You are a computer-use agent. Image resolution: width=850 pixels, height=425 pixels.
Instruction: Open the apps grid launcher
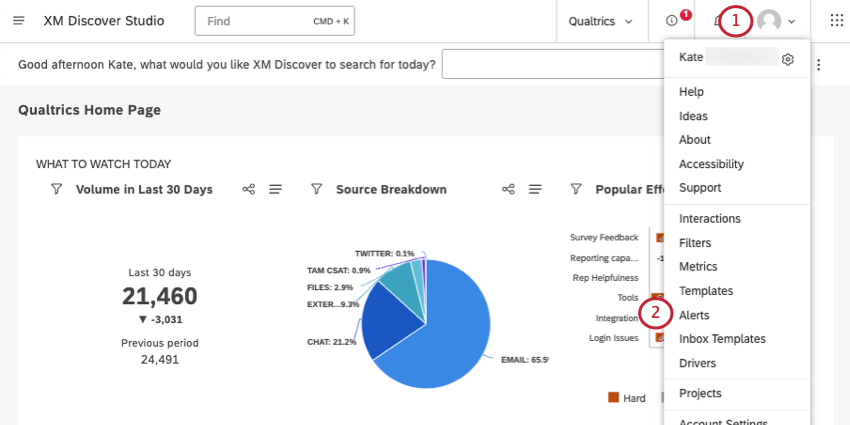(836, 21)
